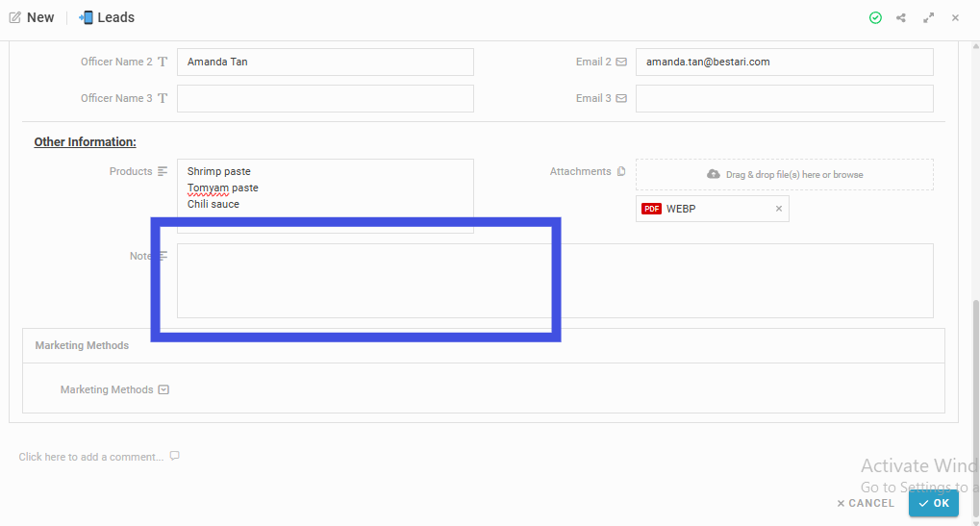Focus the empty Officer Name 3 field
The width and height of the screenshot is (980, 526).
pyautogui.click(x=325, y=98)
